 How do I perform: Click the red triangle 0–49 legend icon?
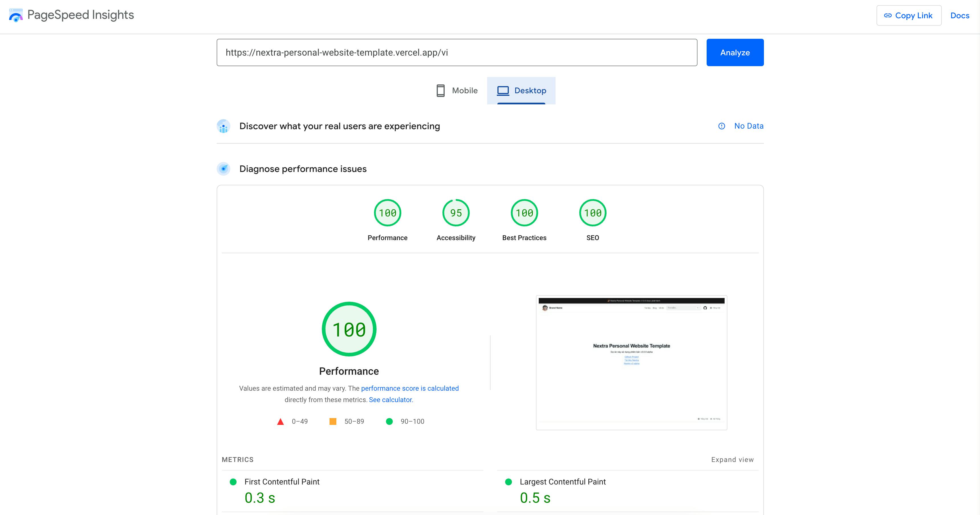(x=280, y=422)
